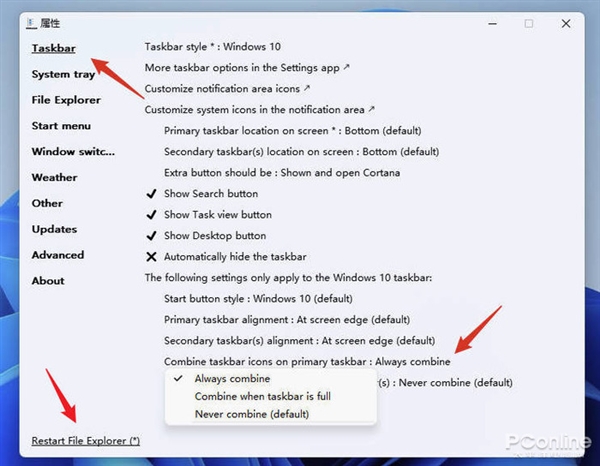Open Combine taskbar icons on primary taskbar dropdown
The image size is (600, 466).
[x=307, y=362]
